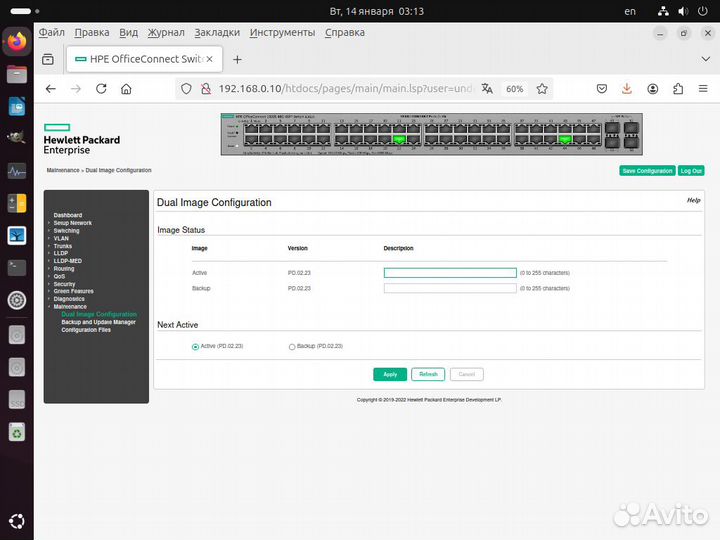This screenshot has height=540, width=720.
Task: Go back to previous page
Action: tap(51, 89)
